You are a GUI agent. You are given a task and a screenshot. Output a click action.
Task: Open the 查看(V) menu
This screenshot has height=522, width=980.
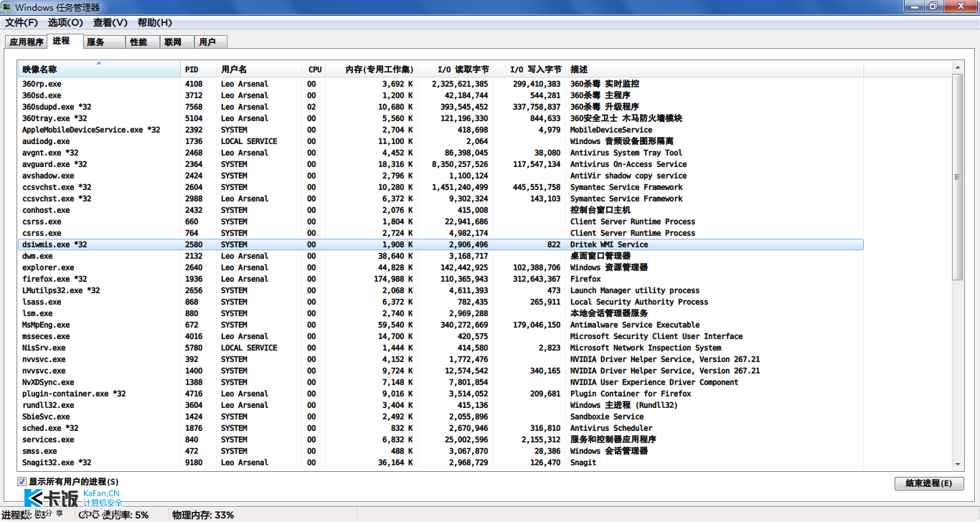click(x=110, y=23)
